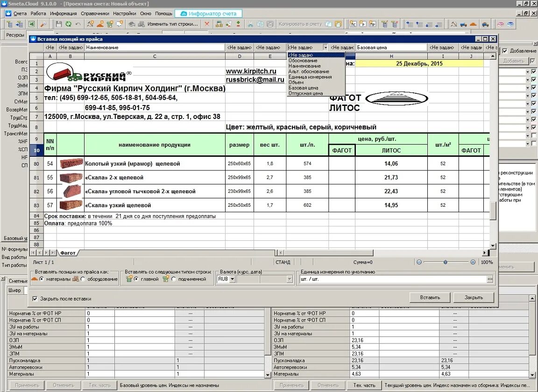
Task: Open the 'Смета' menu
Action: tap(20, 14)
